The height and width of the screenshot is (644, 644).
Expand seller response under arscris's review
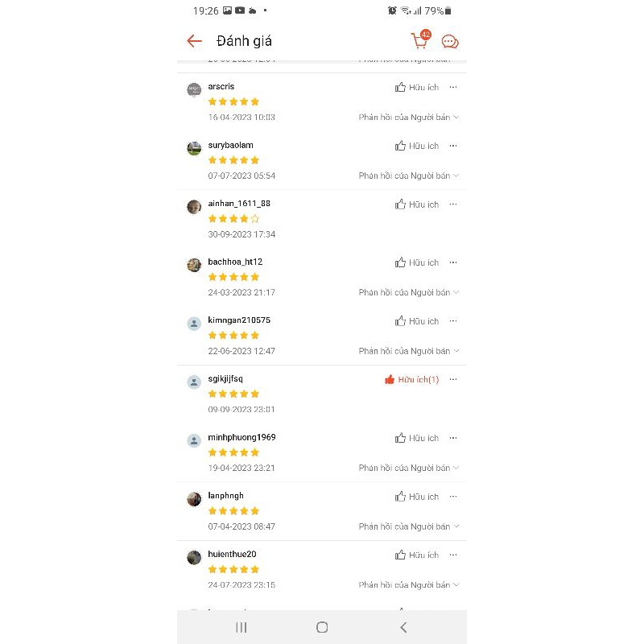tap(409, 118)
